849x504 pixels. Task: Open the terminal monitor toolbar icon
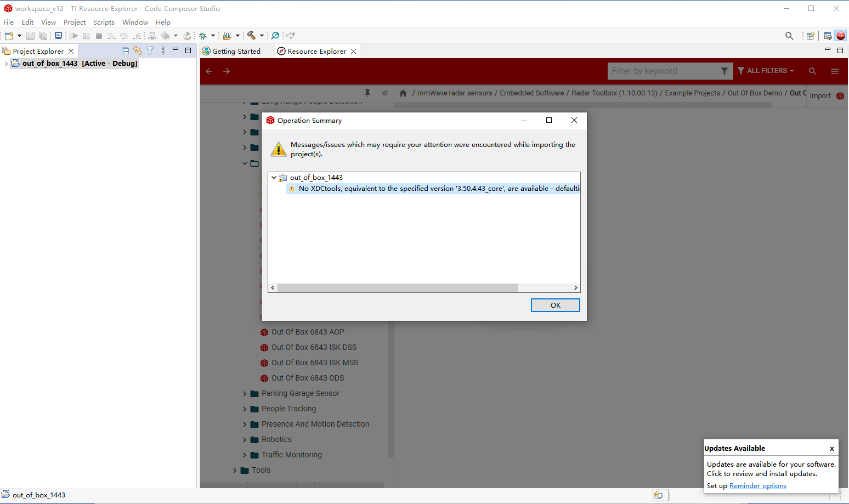58,36
